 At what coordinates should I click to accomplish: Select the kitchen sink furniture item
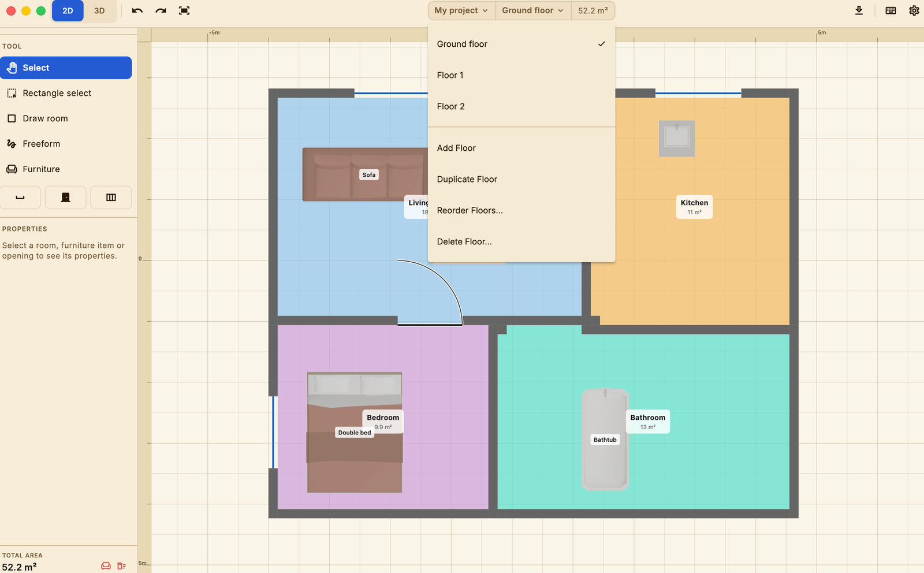click(x=677, y=138)
